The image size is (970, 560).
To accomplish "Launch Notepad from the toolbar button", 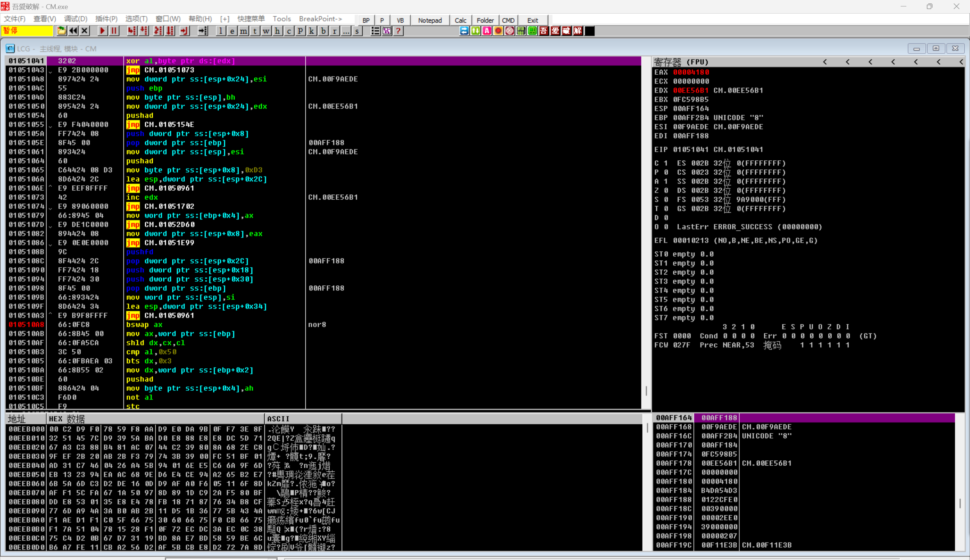I will click(x=430, y=20).
